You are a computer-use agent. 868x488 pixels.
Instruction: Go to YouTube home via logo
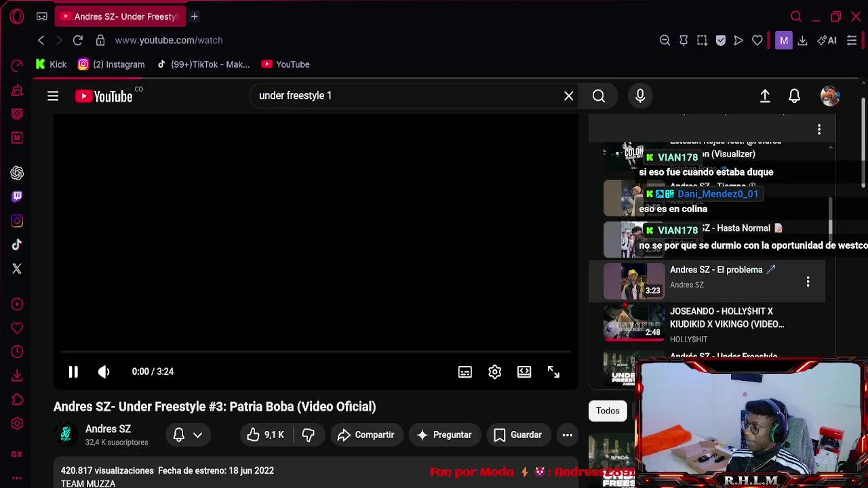104,96
